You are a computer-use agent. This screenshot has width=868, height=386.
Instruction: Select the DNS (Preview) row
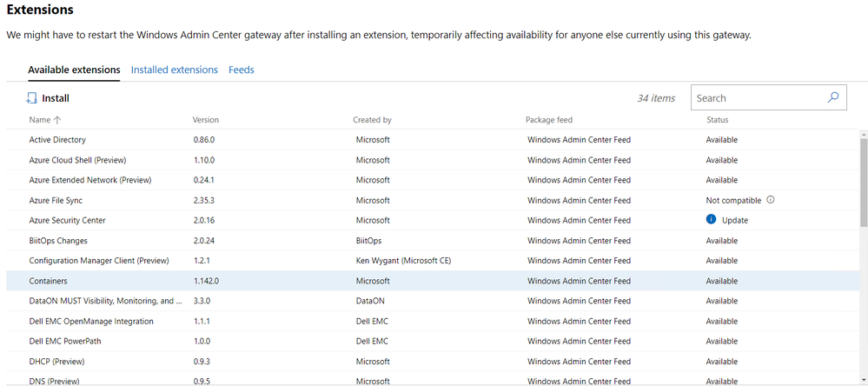(x=433, y=380)
